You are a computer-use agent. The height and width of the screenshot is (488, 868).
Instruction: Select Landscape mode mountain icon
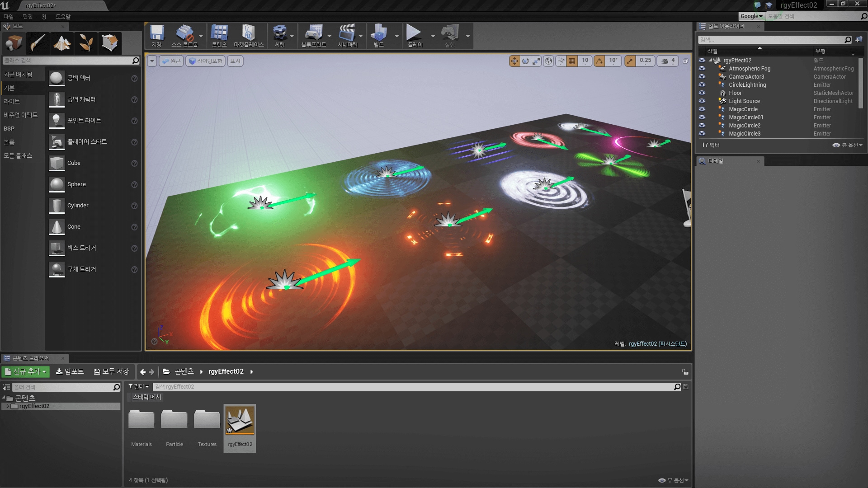tap(62, 43)
